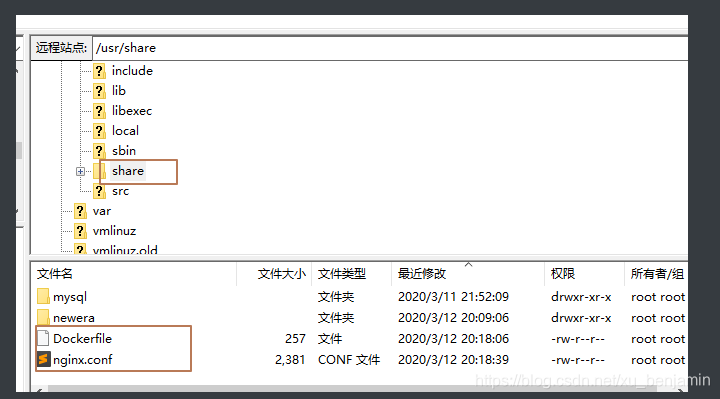The height and width of the screenshot is (399, 720).
Task: Click date 2020/3/11 21:52:09
Action: coord(453,297)
